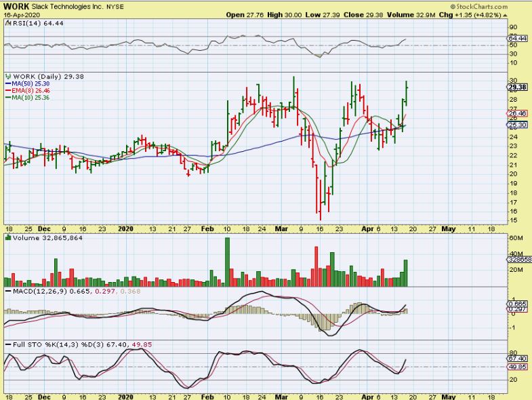The height and width of the screenshot is (400, 532).
Task: Click the blue MA(50) legend line marker
Action: 8,83
